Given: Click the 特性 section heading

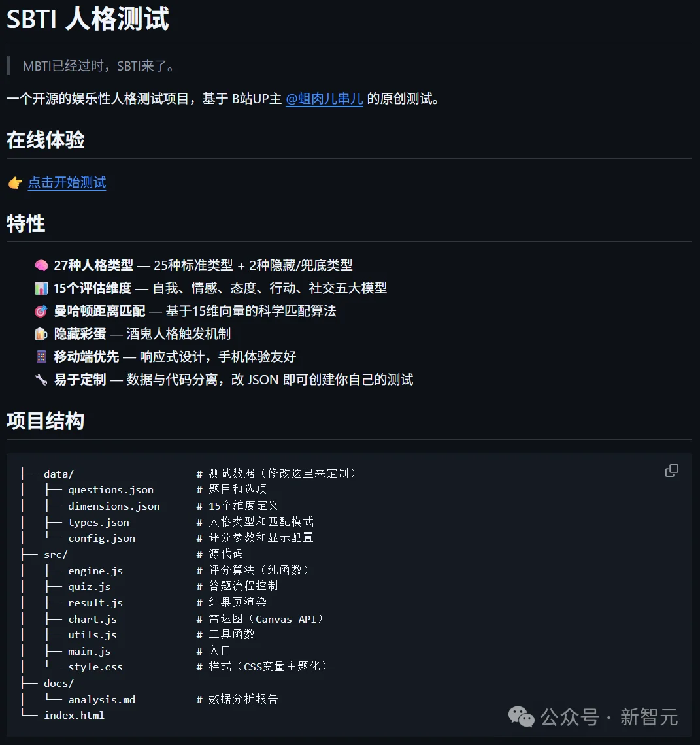Looking at the screenshot, I should [x=25, y=223].
